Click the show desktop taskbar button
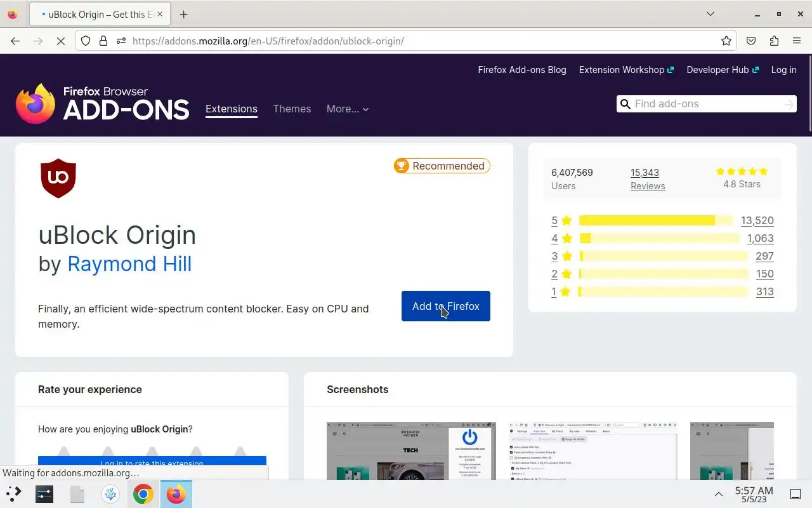Screen dimensions: 812x508 pyautogui.click(x=796, y=494)
